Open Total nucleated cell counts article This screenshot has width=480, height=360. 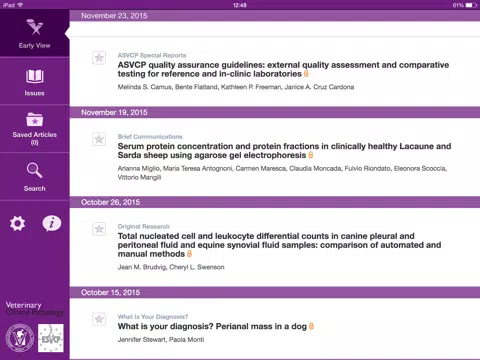[279, 245]
